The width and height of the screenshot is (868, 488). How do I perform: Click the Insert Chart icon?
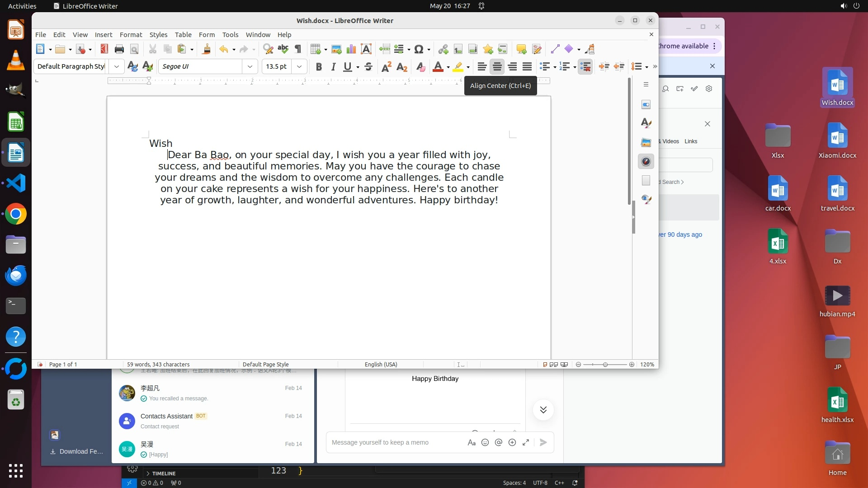click(351, 49)
